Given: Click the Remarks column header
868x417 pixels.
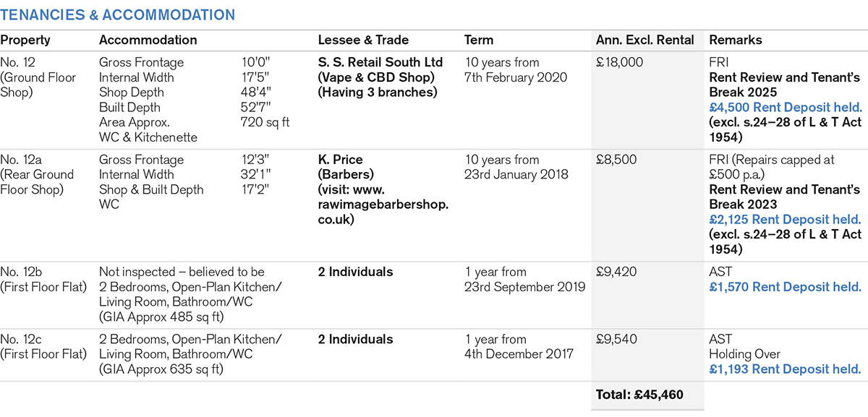Looking at the screenshot, I should (736, 40).
